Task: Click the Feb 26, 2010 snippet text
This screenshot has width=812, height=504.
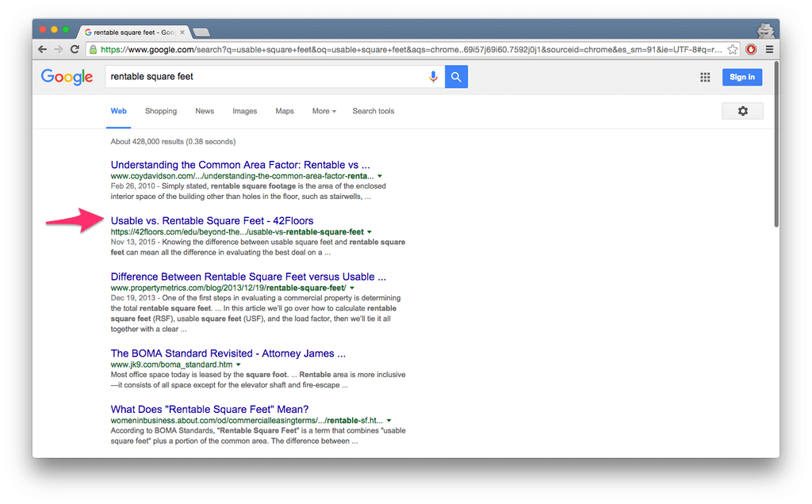Action: [x=248, y=192]
